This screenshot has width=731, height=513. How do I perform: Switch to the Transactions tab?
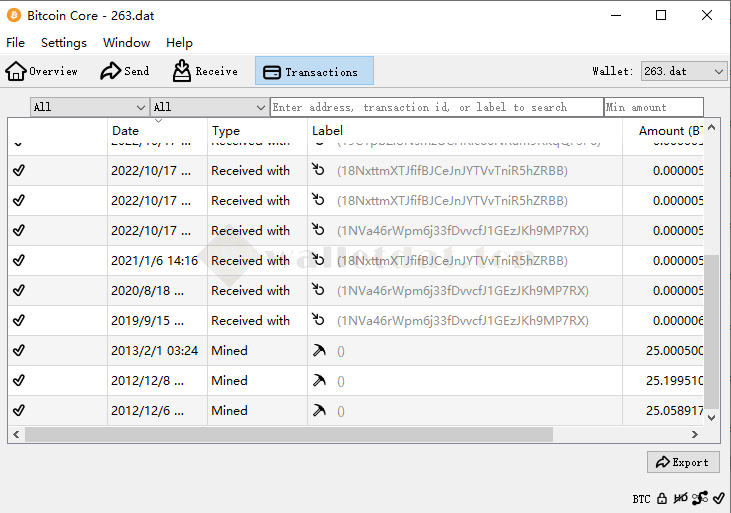314,71
